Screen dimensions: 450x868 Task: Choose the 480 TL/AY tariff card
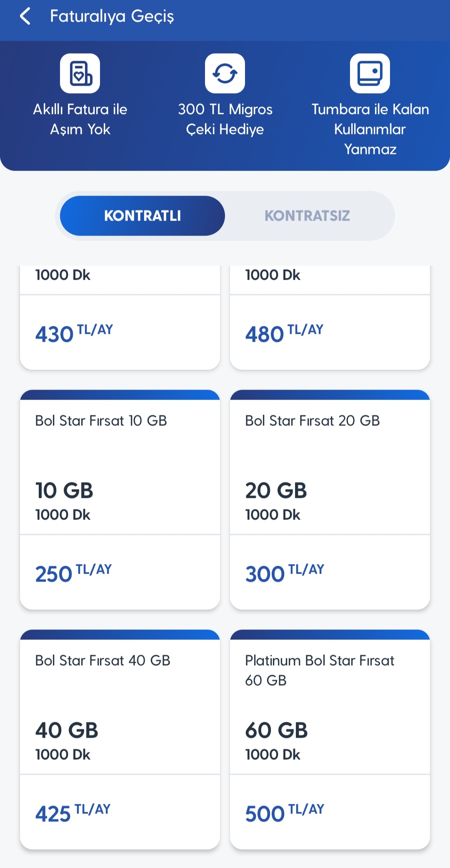point(330,318)
